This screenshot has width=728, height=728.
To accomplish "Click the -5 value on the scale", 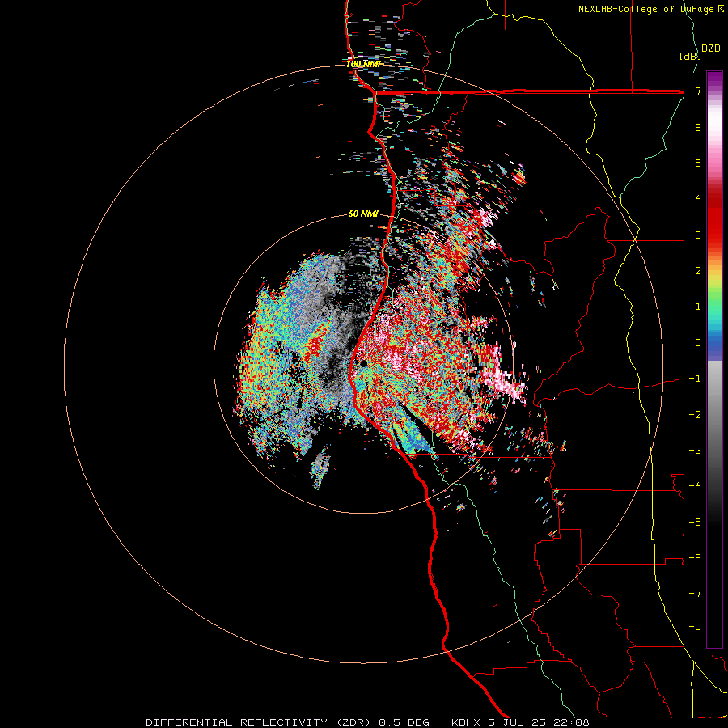I will pyautogui.click(x=695, y=523).
